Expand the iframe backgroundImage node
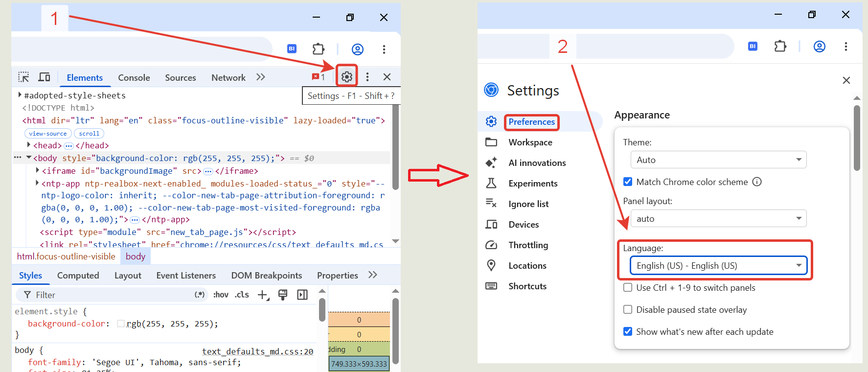 38,170
